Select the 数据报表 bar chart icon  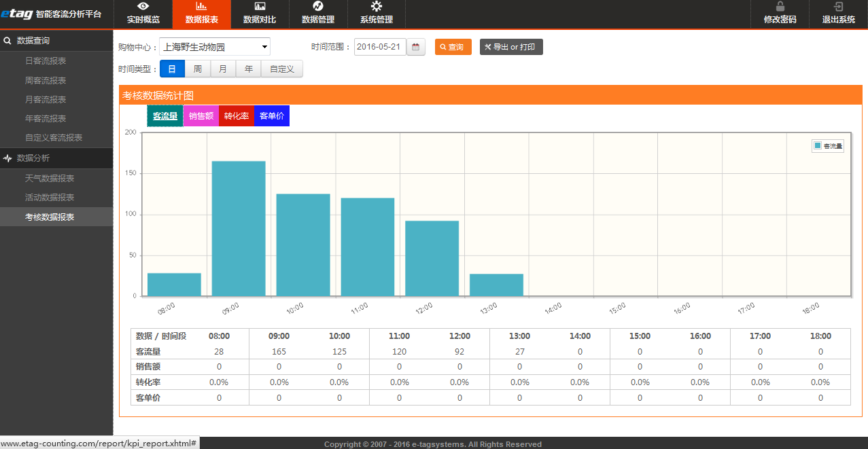click(x=201, y=6)
